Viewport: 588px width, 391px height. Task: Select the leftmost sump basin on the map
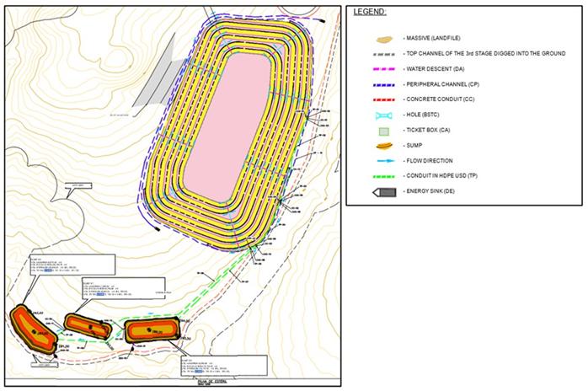[x=30, y=324]
